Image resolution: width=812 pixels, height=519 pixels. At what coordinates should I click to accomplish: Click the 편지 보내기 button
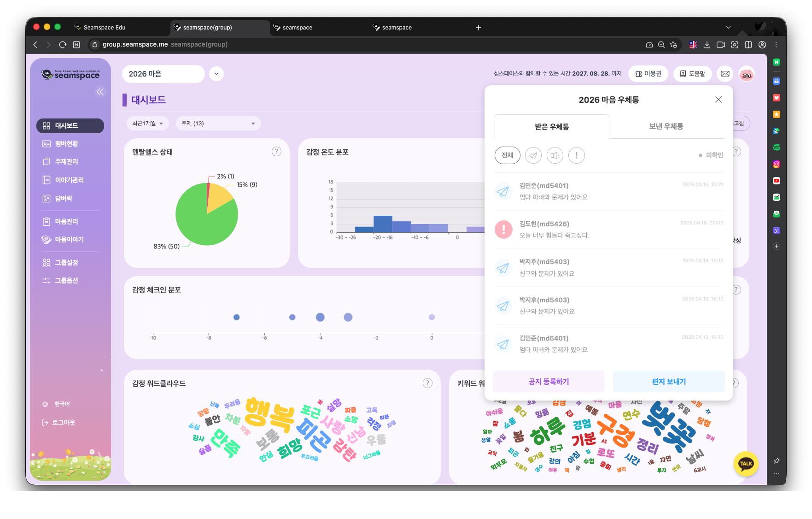tap(668, 382)
